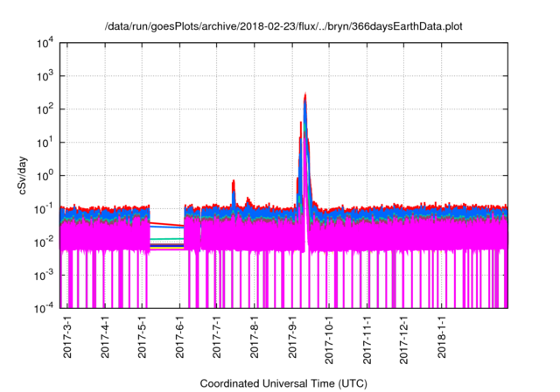The width and height of the screenshot is (560, 392).
Task: Select the 2017-12-1 date tick label
Action: click(403, 339)
